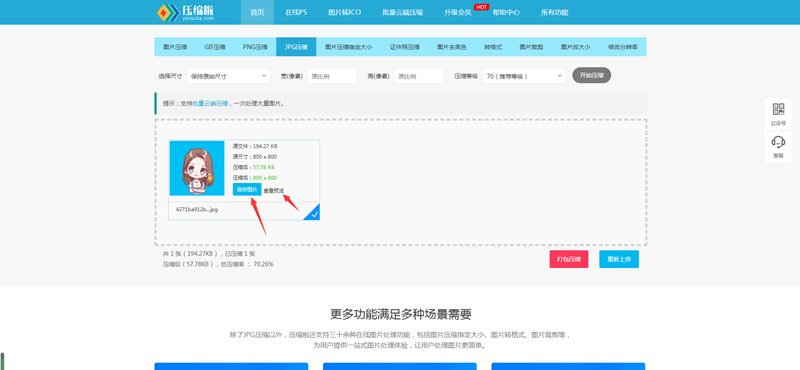Open 所有功能 in the top navigation
800x370 pixels.
555,12
